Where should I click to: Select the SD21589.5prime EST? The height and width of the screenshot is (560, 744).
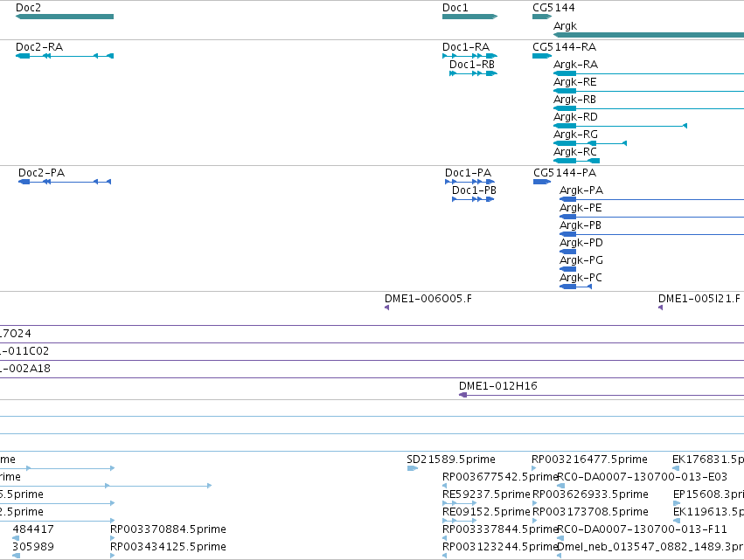click(x=413, y=468)
